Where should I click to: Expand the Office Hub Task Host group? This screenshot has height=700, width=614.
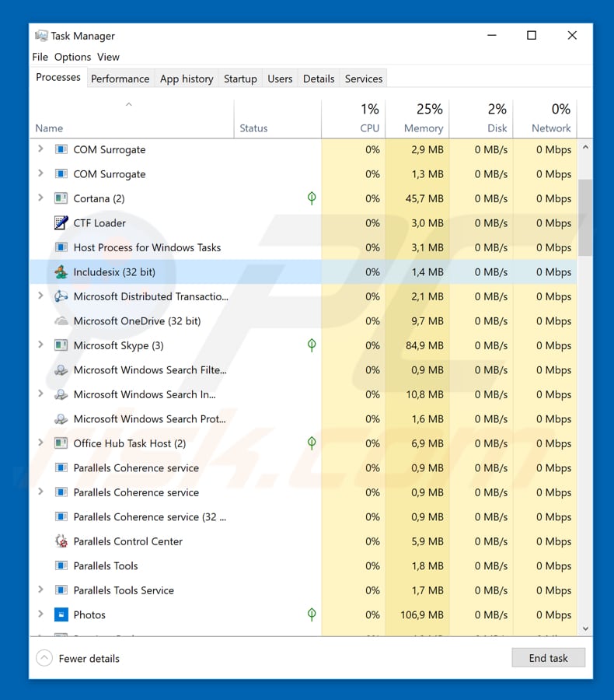(x=40, y=443)
